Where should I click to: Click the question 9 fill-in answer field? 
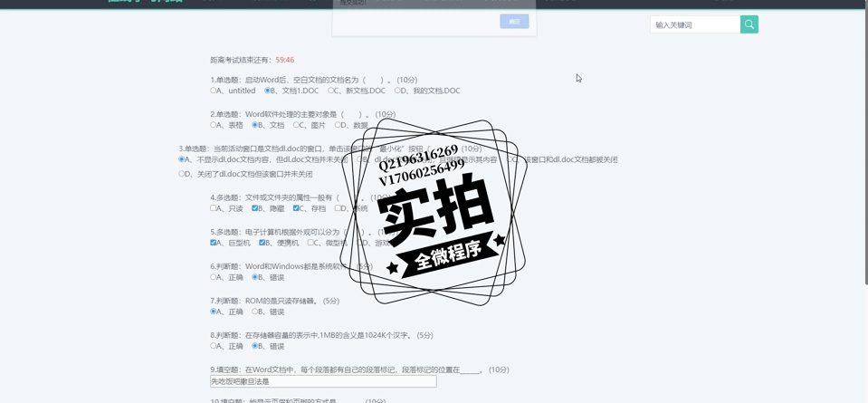pos(323,381)
